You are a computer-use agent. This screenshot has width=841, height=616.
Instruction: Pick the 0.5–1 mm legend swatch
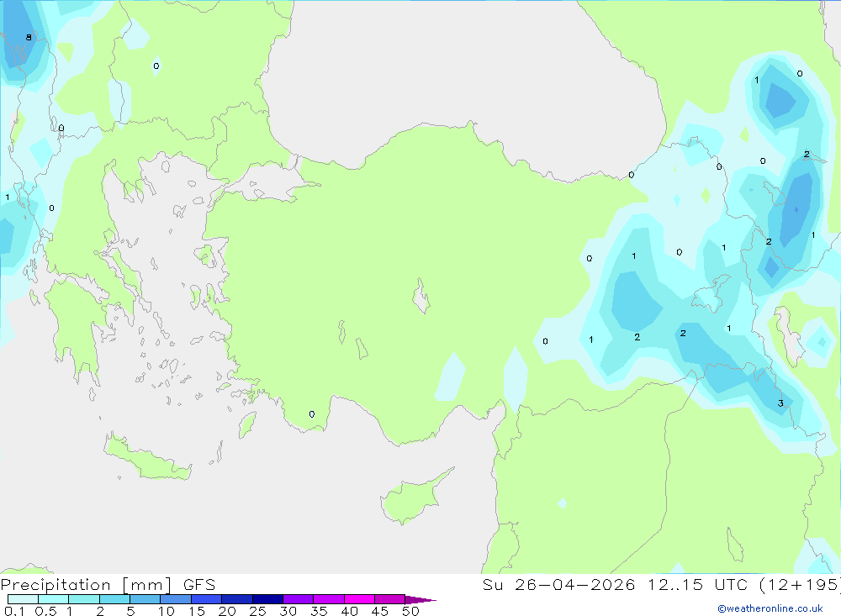(x=53, y=599)
